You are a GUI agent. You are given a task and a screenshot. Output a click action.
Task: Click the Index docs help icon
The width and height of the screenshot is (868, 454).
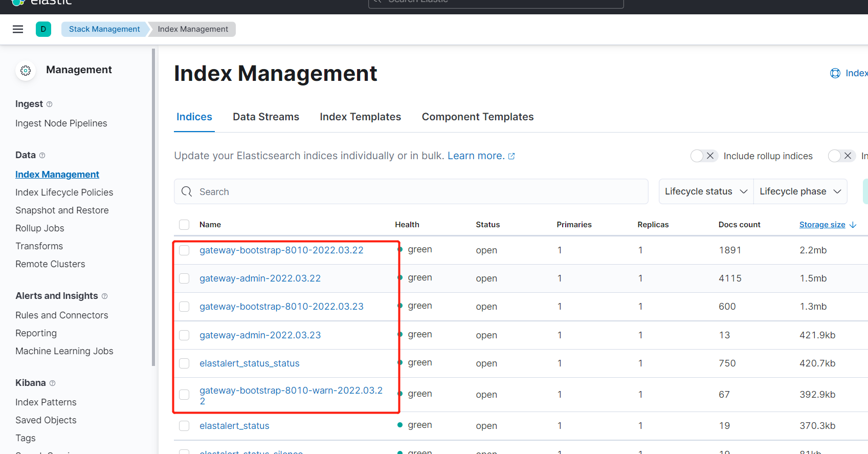click(x=835, y=73)
